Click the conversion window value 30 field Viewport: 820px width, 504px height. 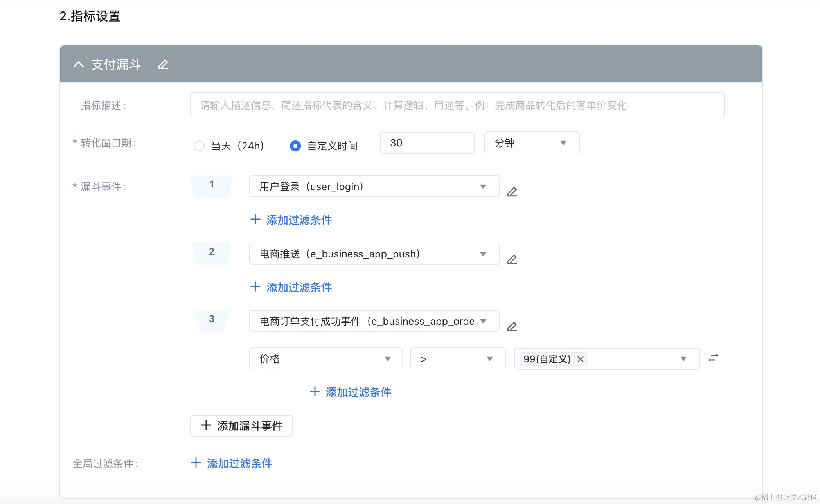(426, 143)
